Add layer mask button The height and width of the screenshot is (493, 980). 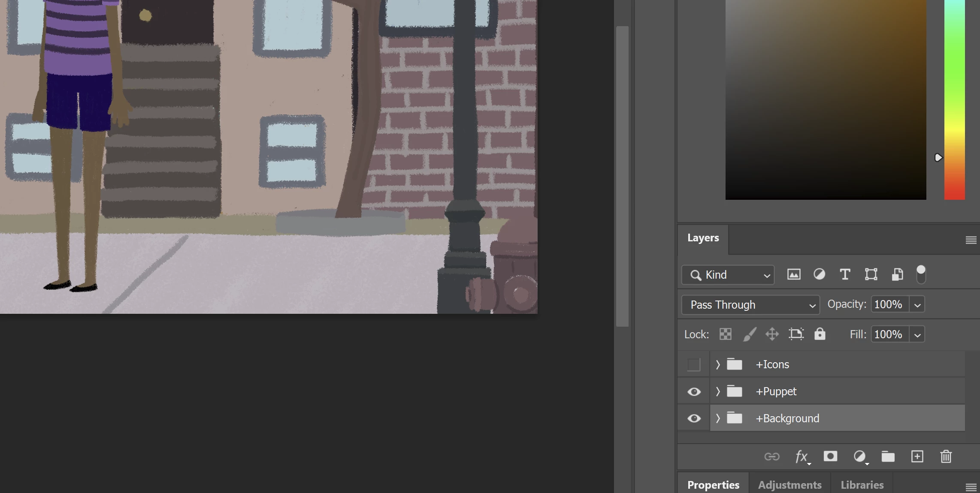click(830, 457)
